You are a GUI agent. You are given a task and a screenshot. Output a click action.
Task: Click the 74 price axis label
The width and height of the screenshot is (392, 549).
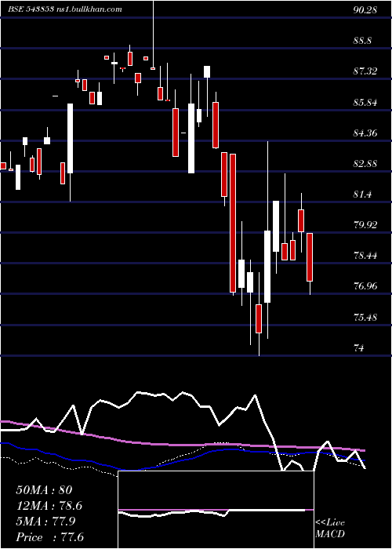pyautogui.click(x=358, y=348)
